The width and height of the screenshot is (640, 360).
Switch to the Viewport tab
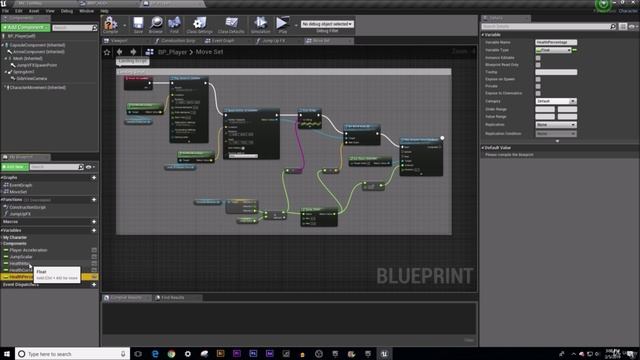pyautogui.click(x=119, y=41)
